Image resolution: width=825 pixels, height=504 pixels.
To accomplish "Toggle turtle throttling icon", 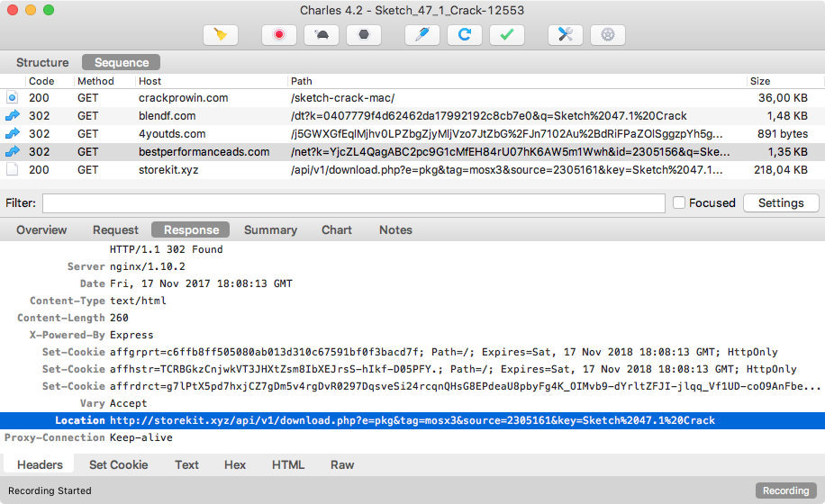I will pyautogui.click(x=322, y=35).
